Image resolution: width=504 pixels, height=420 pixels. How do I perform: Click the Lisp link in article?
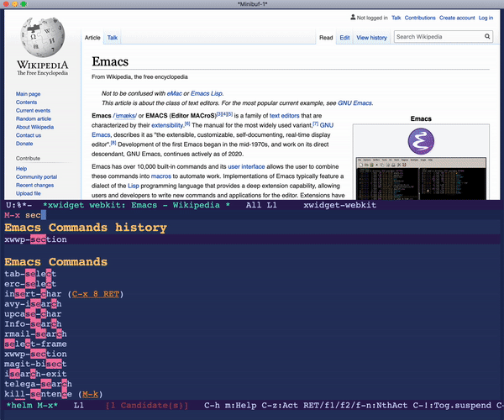[x=134, y=186]
